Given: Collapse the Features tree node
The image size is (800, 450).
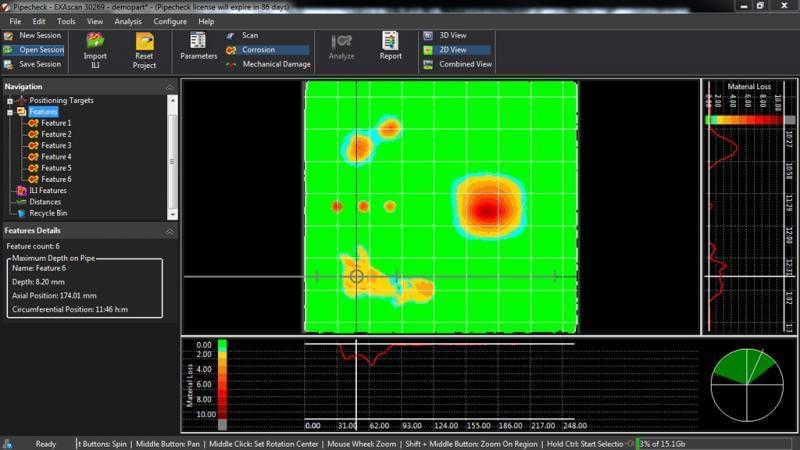Looking at the screenshot, I should 10,112.
